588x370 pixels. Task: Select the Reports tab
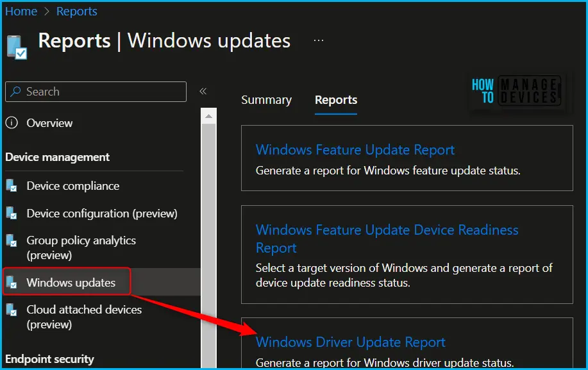[x=336, y=100]
